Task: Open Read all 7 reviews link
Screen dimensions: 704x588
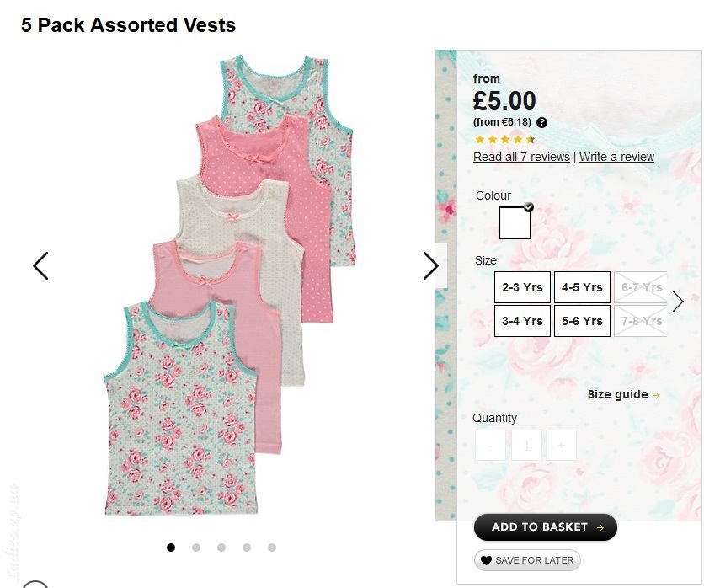Action: coord(521,157)
